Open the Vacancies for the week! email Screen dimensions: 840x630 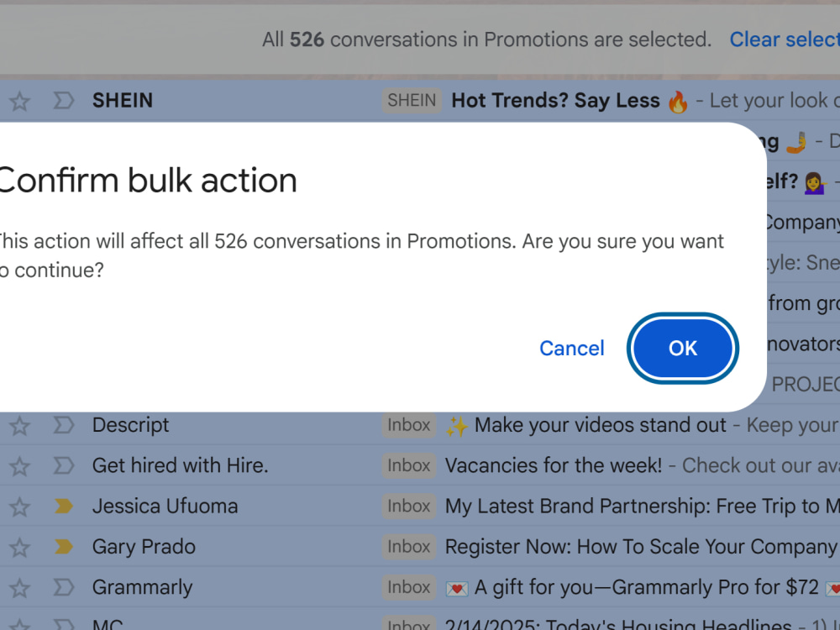coord(554,465)
